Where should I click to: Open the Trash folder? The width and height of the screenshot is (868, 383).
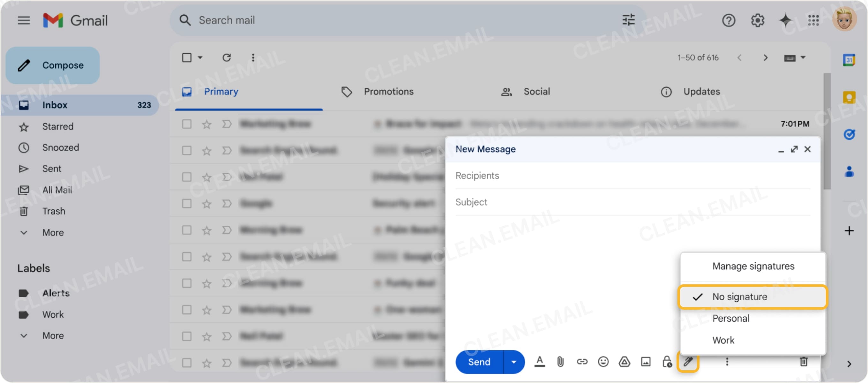[x=54, y=211]
